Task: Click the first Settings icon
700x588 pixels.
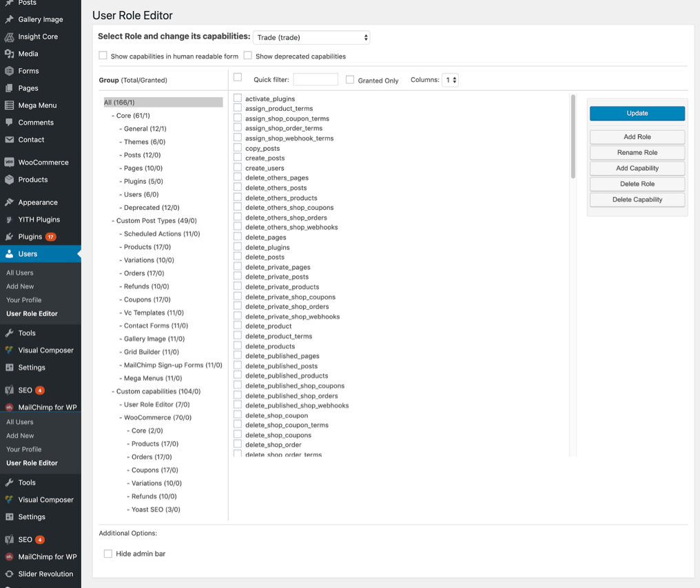Action: tap(9, 367)
